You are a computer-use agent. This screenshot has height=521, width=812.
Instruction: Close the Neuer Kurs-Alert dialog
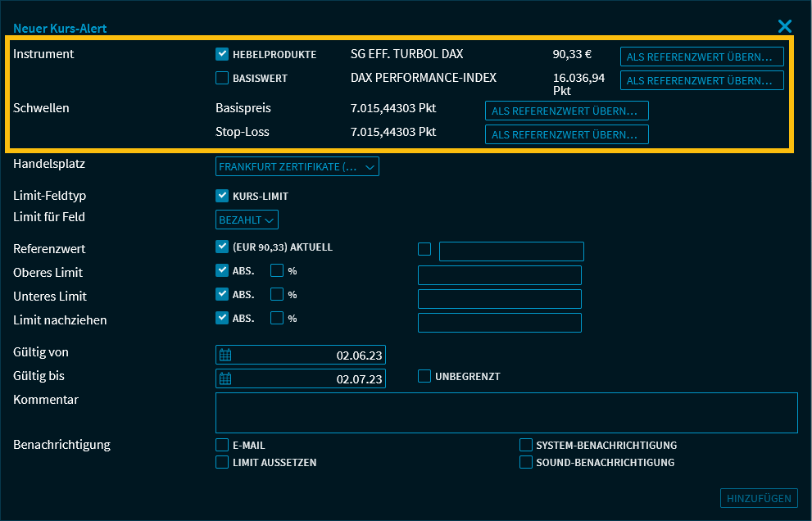point(784,27)
